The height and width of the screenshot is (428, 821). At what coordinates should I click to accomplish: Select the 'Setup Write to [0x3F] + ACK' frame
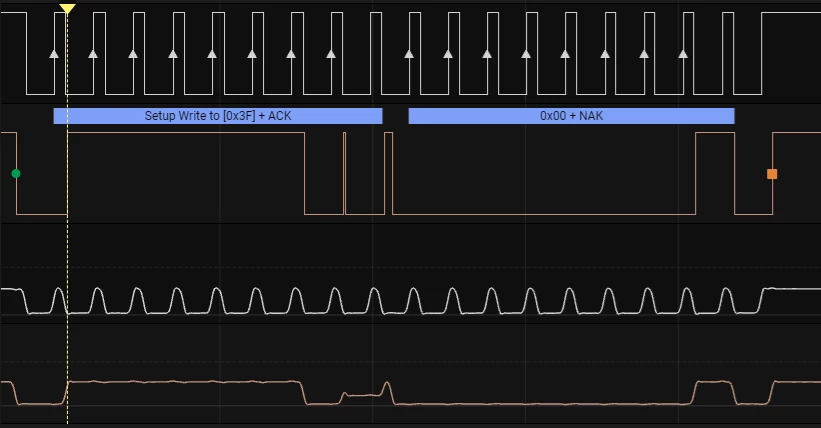click(218, 116)
